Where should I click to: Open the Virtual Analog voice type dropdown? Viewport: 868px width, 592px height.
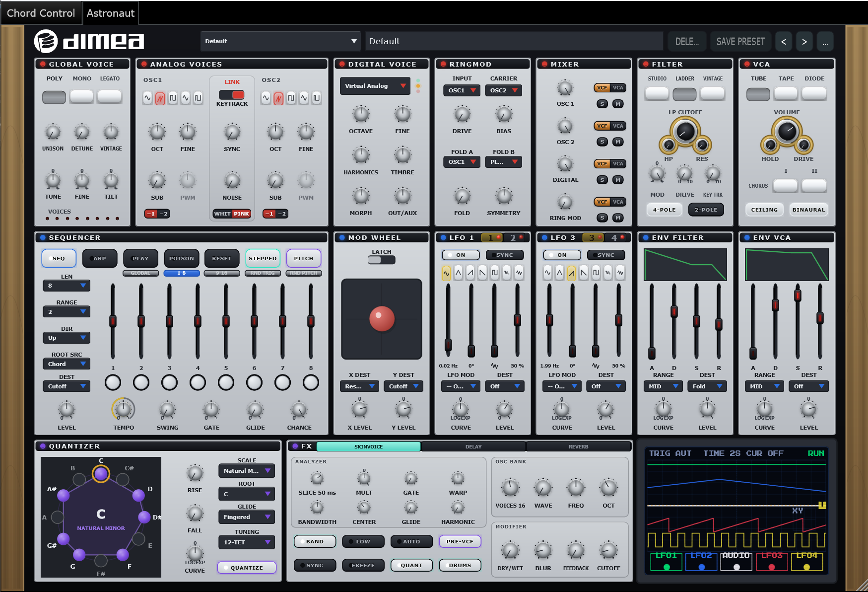tap(375, 86)
